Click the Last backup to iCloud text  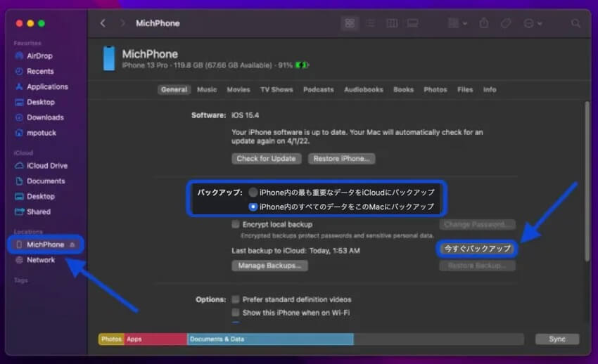pyautogui.click(x=295, y=251)
